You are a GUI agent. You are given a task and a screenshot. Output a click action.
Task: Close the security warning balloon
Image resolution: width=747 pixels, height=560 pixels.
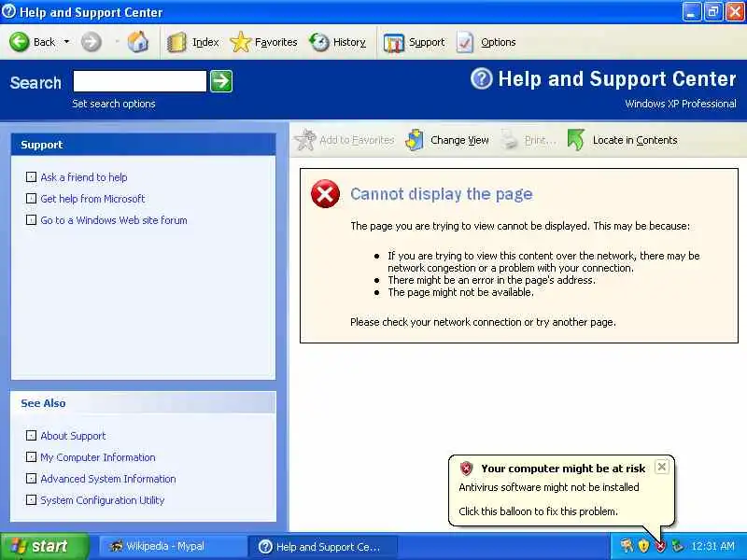pos(662,467)
